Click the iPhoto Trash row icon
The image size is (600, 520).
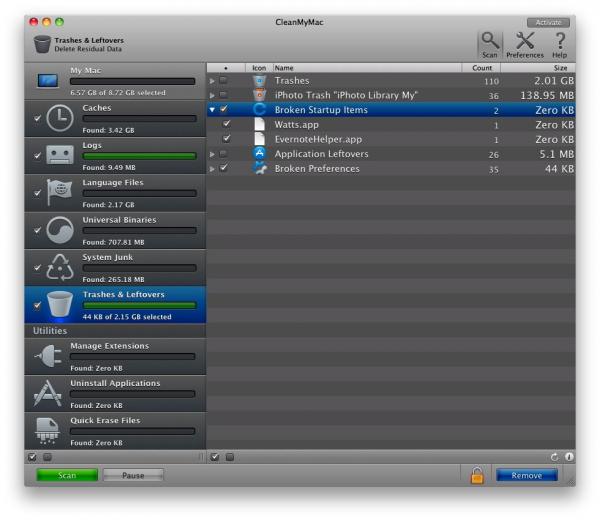click(x=259, y=95)
